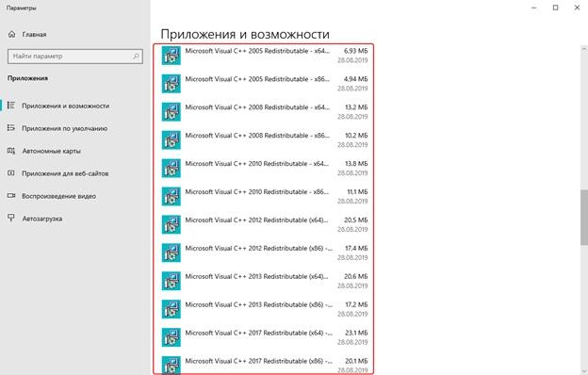This screenshot has width=588, height=375.
Task: Select Microsoft Visual C++ 2008 Redistributable - x64 entry
Action: click(x=264, y=112)
